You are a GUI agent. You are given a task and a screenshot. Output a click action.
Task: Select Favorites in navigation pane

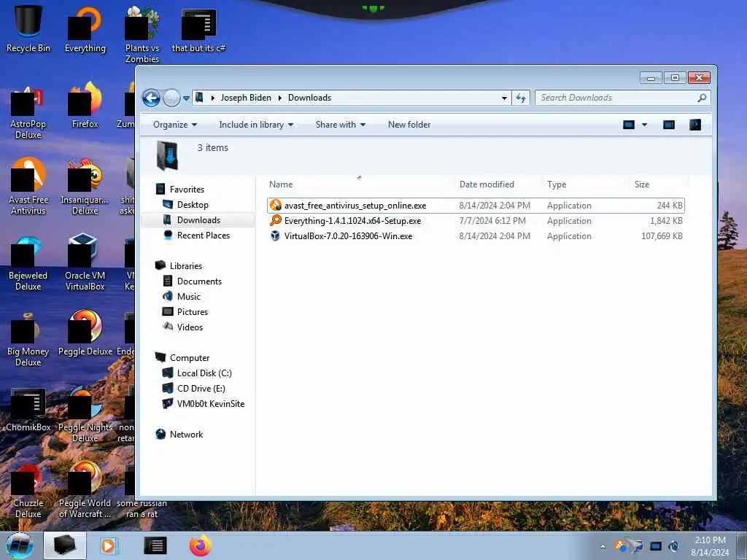tap(187, 190)
